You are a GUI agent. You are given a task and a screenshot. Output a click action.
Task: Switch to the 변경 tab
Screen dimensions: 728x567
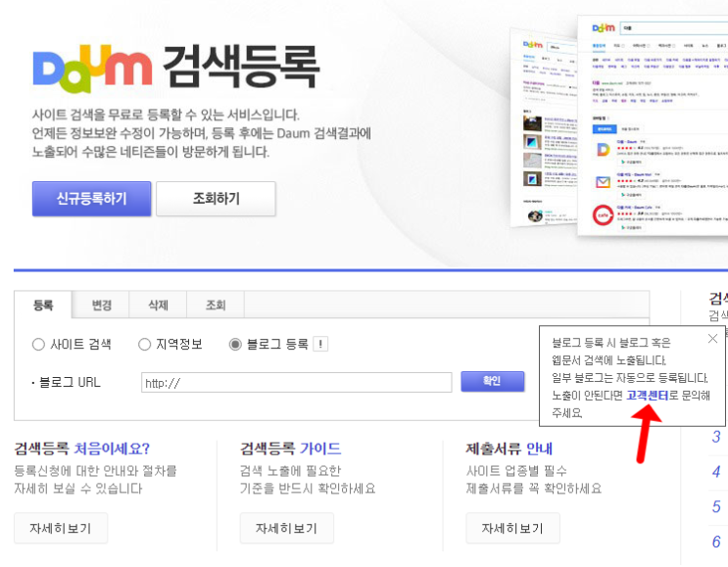click(x=101, y=305)
